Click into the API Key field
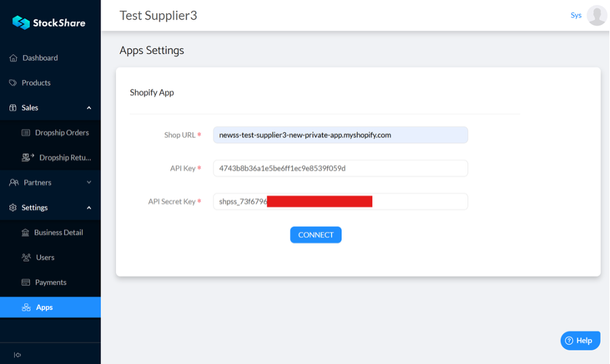 340,168
